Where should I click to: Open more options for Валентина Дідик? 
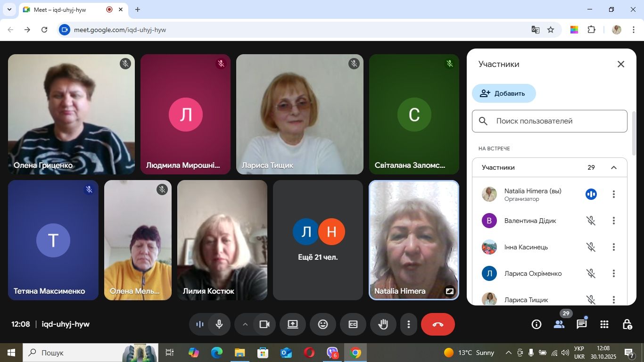click(614, 221)
